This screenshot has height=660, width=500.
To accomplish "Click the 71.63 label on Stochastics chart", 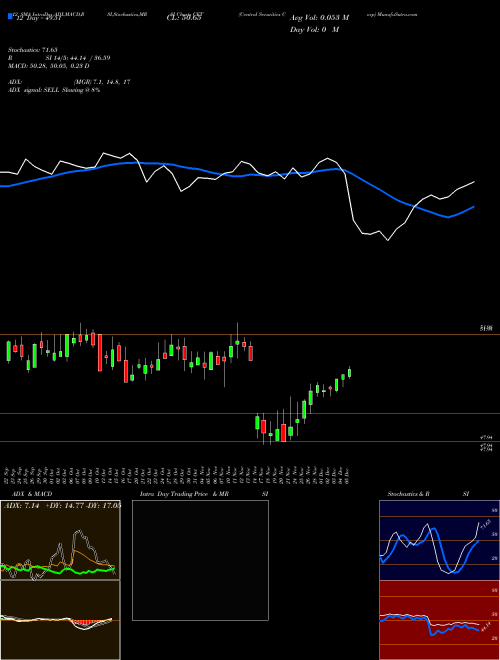I will (485, 526).
